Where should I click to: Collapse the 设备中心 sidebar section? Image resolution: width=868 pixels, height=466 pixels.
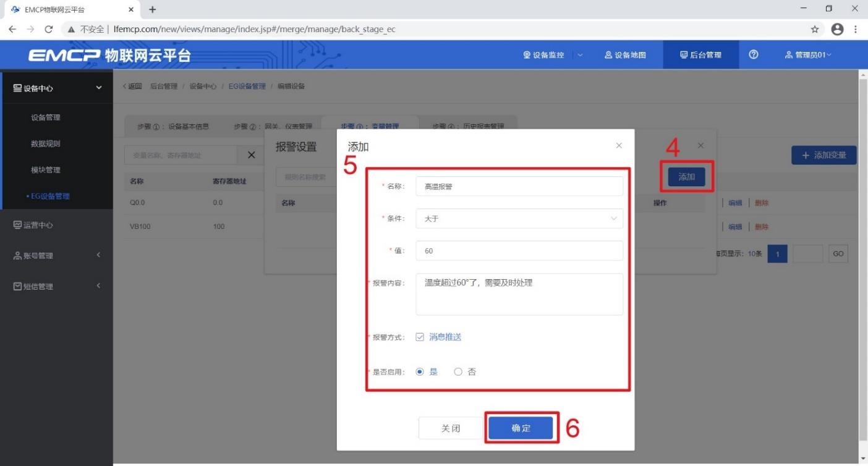point(99,88)
